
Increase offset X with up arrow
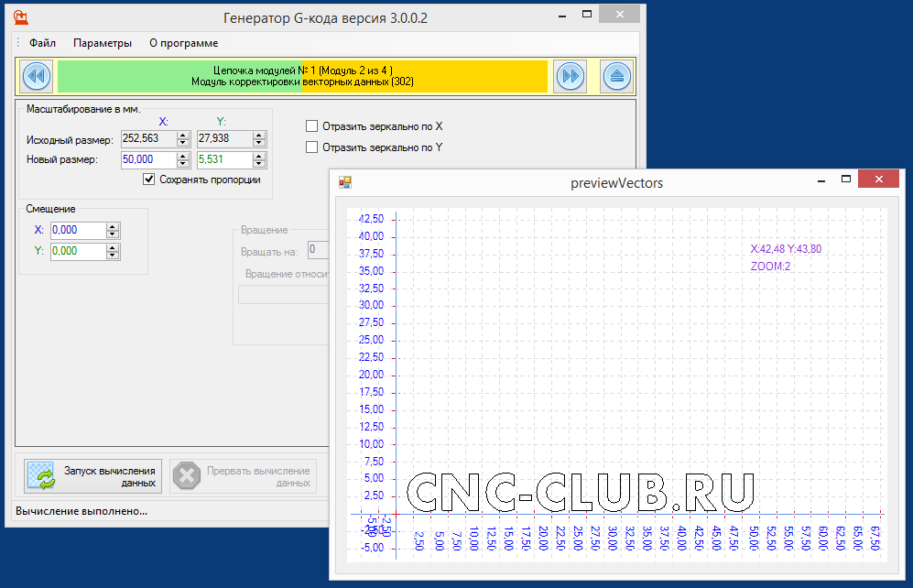(x=113, y=226)
